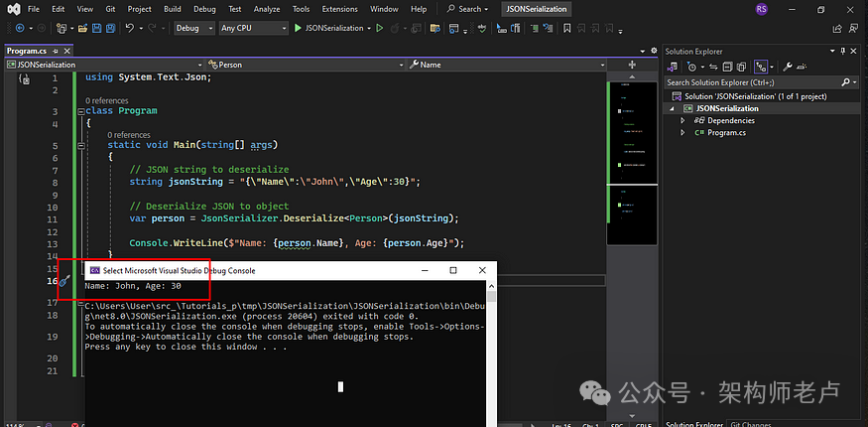Screen dimensions: 868x427
Task: Open Properties wrench icon in Solution Explorer
Action: (x=788, y=67)
